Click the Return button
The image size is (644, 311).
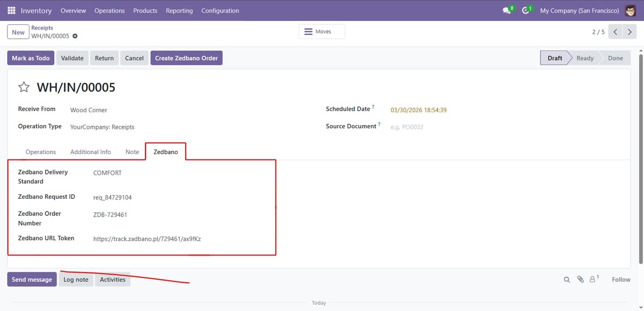pyautogui.click(x=104, y=58)
